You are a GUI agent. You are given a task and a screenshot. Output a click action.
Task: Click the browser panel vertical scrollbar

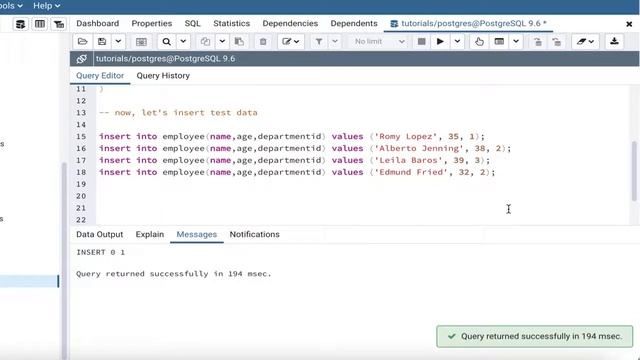(64, 261)
